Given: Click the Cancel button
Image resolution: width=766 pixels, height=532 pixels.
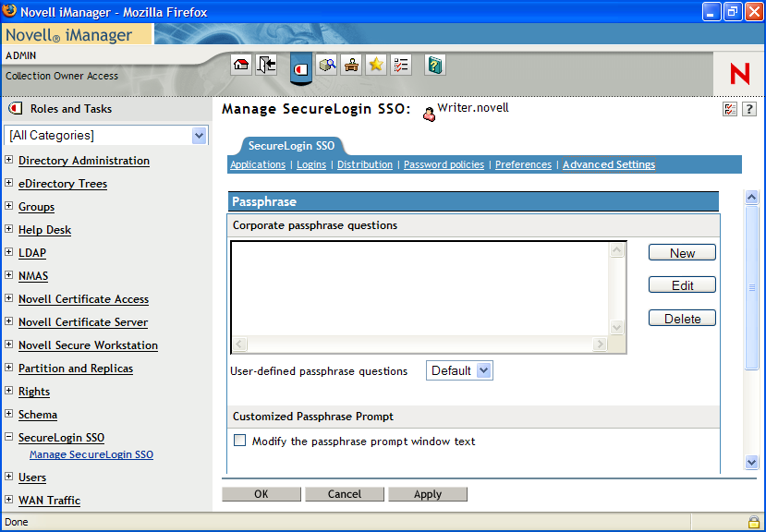Looking at the screenshot, I should point(345,494).
